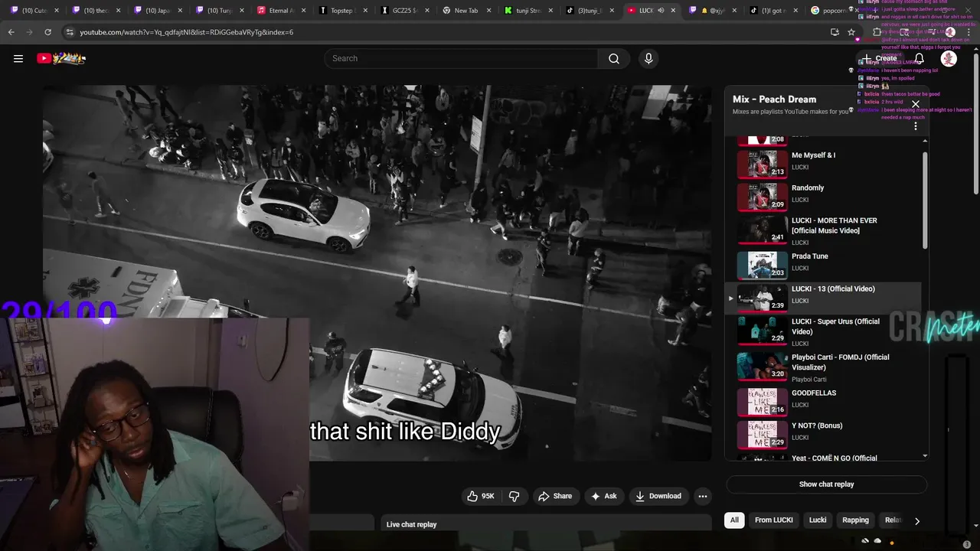Dislike the video

click(x=514, y=496)
